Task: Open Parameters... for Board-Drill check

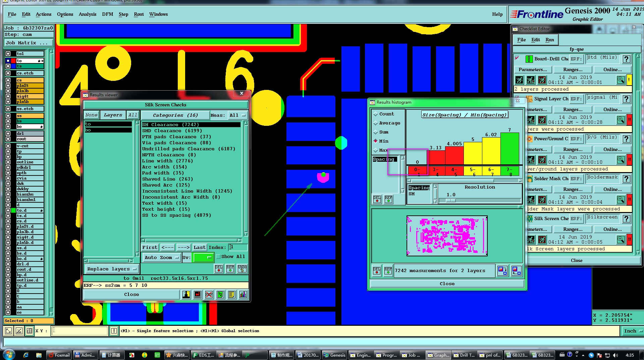Action: (x=533, y=70)
